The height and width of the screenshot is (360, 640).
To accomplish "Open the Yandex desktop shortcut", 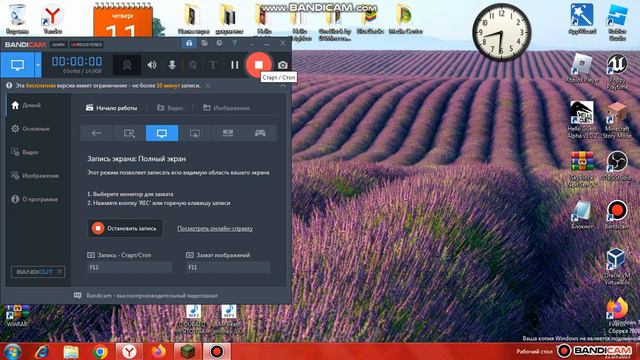I will [x=53, y=19].
